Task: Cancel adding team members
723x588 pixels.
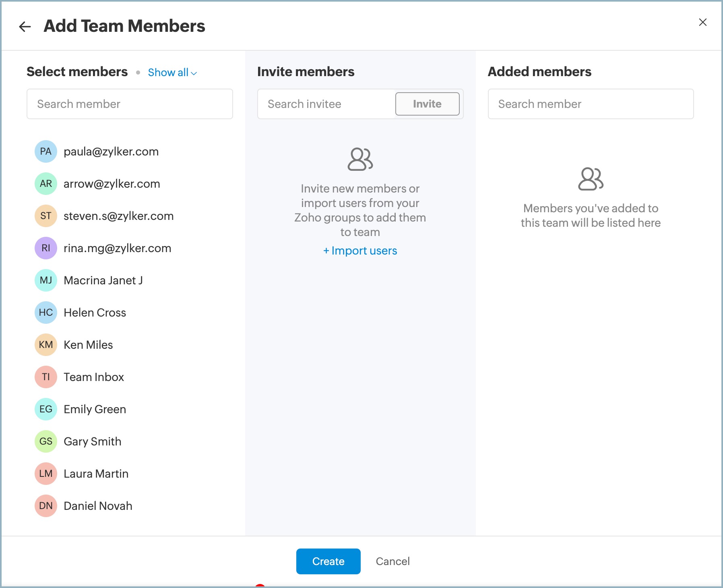Action: point(392,561)
